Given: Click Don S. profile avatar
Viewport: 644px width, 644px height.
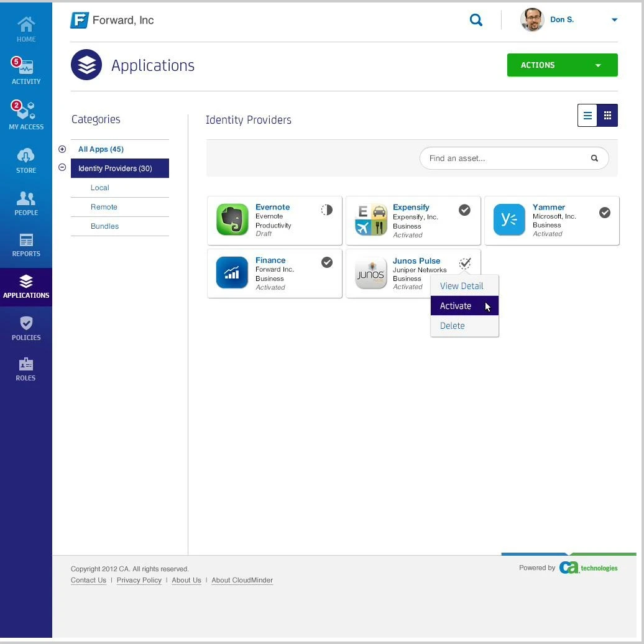Looking at the screenshot, I should click(532, 19).
